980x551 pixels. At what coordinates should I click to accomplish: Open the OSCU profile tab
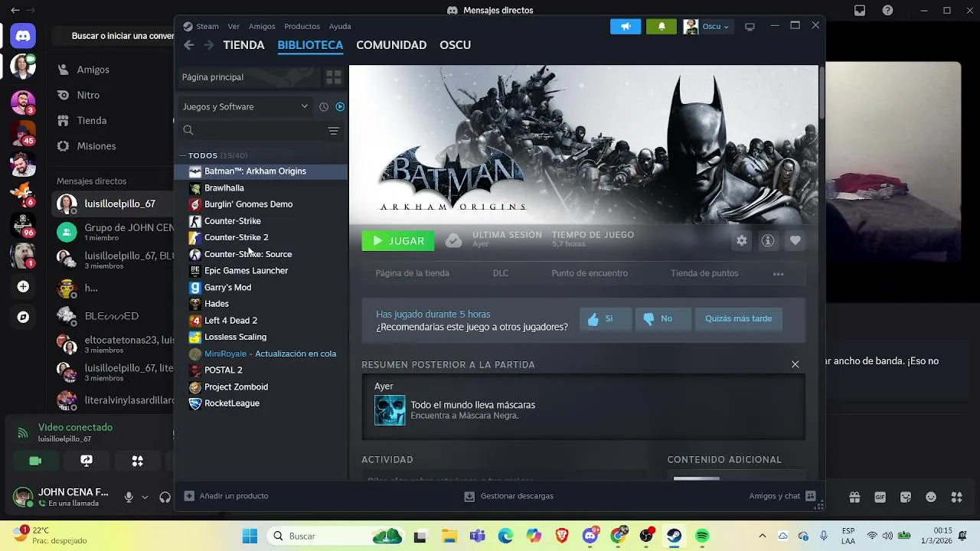pos(455,45)
